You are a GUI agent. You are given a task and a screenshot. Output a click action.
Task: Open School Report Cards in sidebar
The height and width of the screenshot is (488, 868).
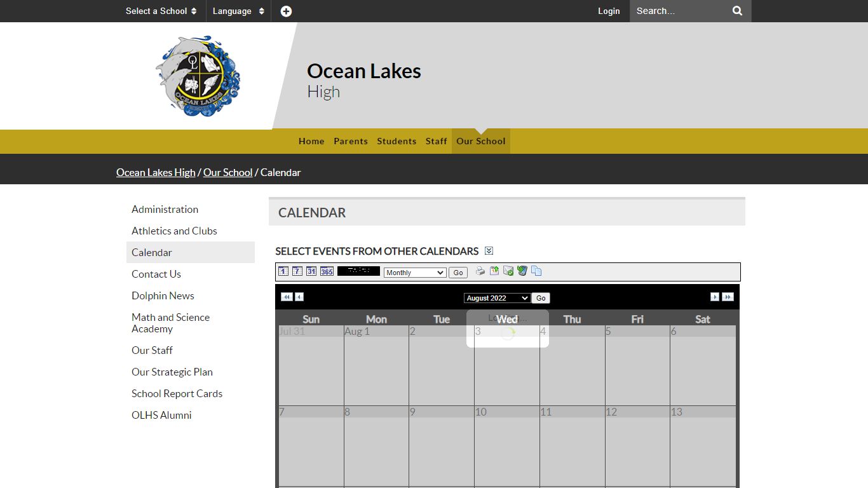point(191,393)
